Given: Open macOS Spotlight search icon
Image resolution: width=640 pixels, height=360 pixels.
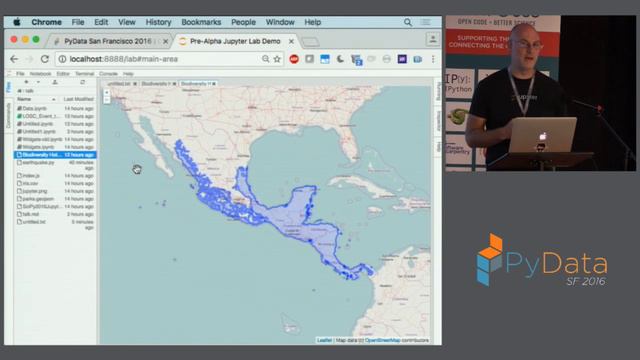Looking at the screenshot, I should tap(408, 22).
